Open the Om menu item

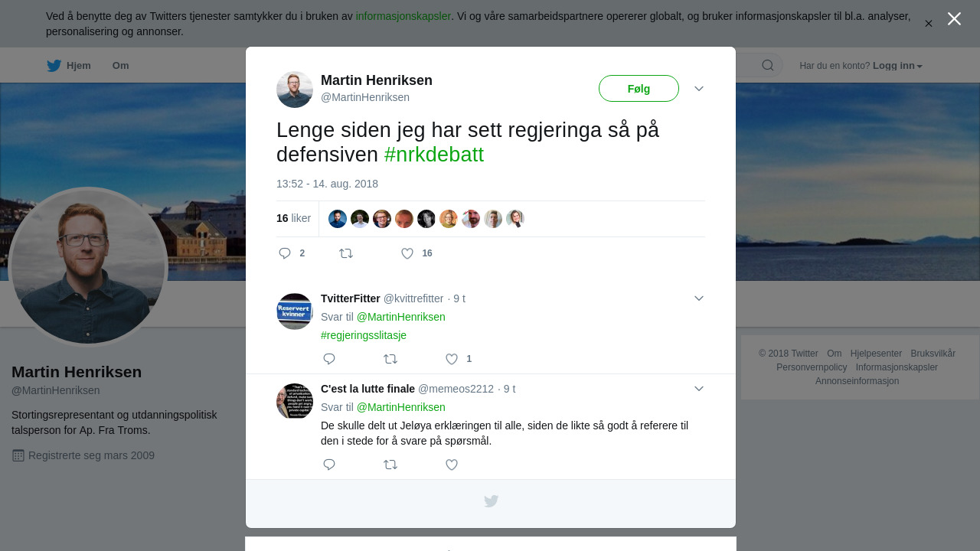(120, 66)
